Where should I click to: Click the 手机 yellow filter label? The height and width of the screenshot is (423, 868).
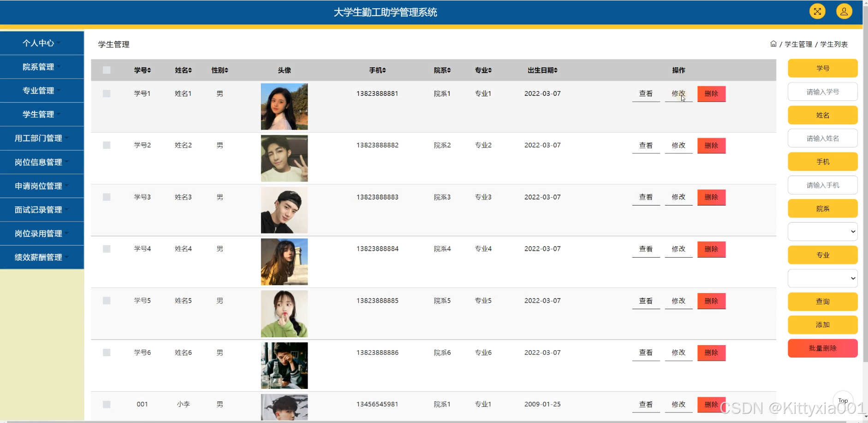822,162
